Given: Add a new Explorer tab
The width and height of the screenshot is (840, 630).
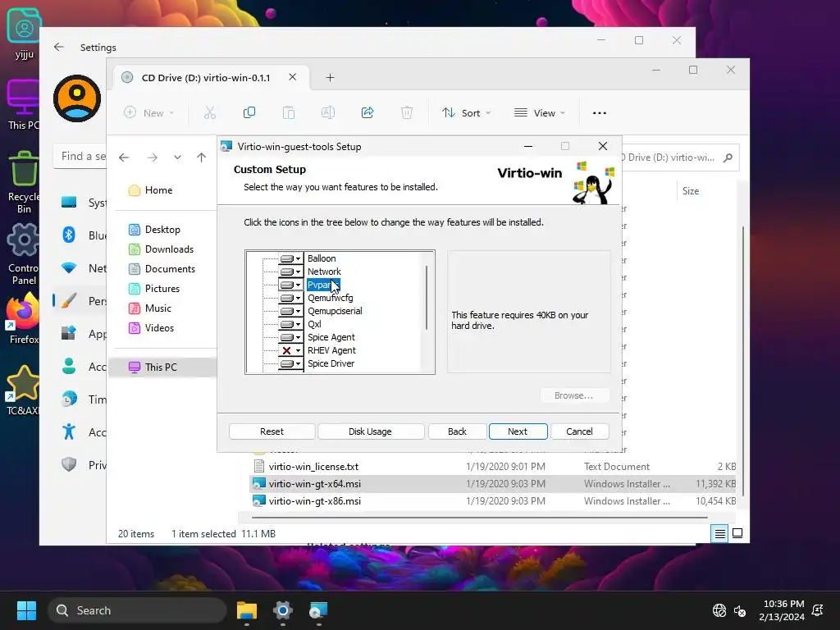Looking at the screenshot, I should pos(330,78).
